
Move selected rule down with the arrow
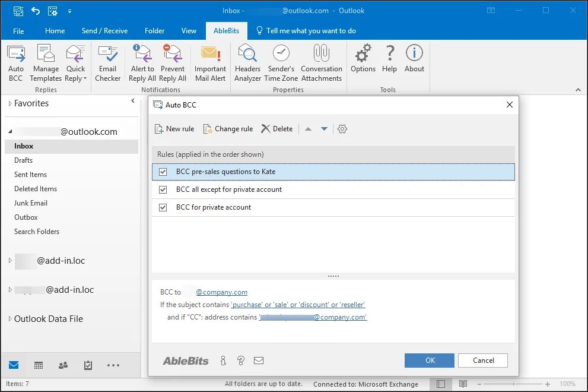[x=325, y=129]
